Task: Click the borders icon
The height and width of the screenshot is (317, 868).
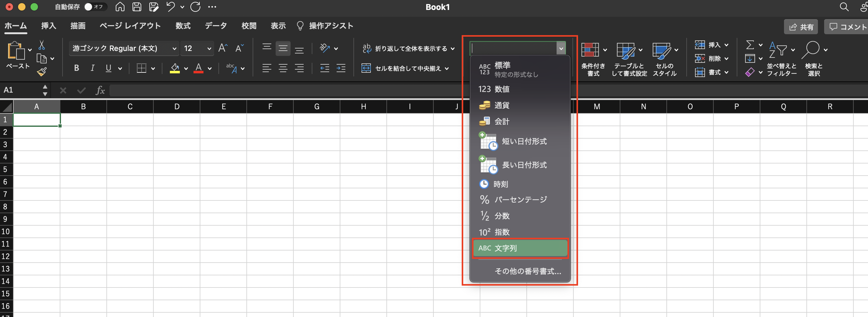Action: (142, 68)
